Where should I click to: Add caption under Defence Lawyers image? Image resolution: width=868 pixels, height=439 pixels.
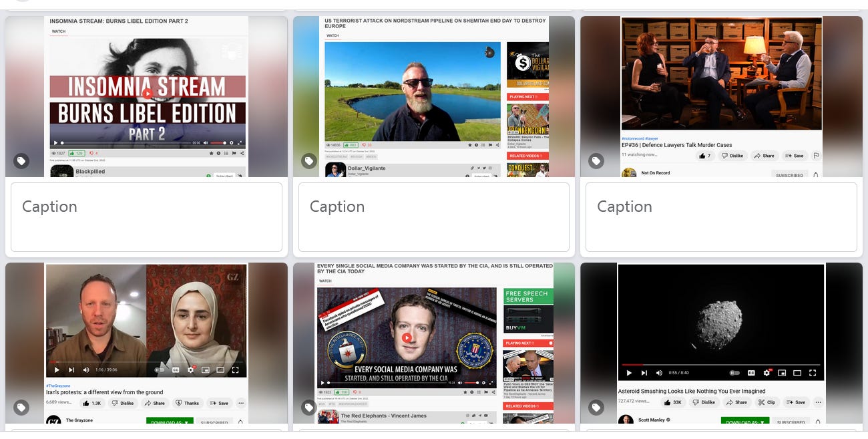[x=721, y=217]
